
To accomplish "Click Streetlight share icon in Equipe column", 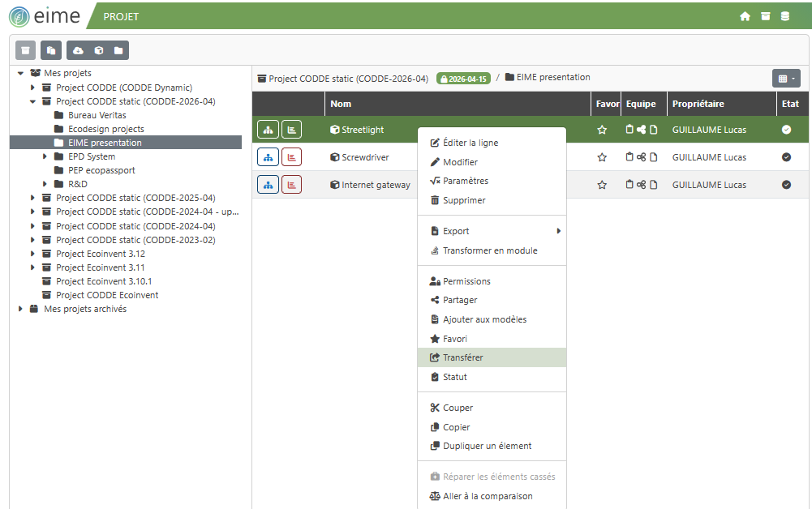I will pyautogui.click(x=641, y=130).
